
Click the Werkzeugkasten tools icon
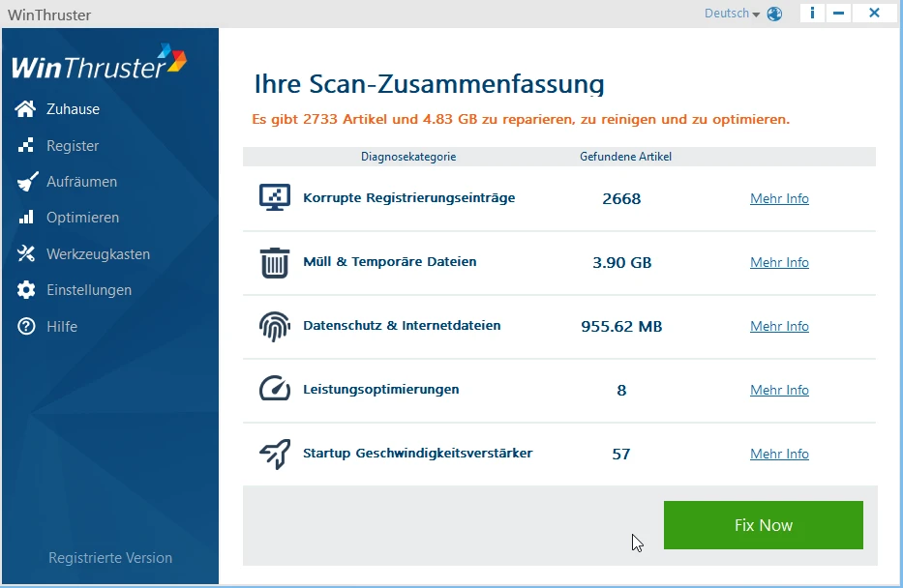(26, 254)
